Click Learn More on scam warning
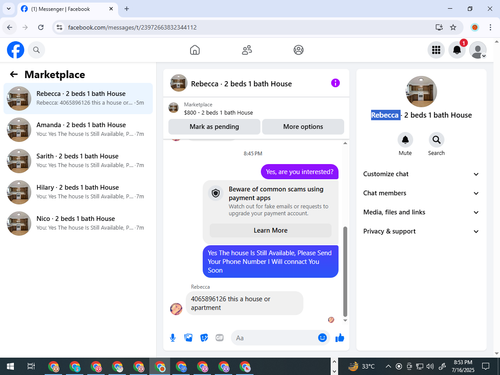This screenshot has width=500, height=375. 270,230
